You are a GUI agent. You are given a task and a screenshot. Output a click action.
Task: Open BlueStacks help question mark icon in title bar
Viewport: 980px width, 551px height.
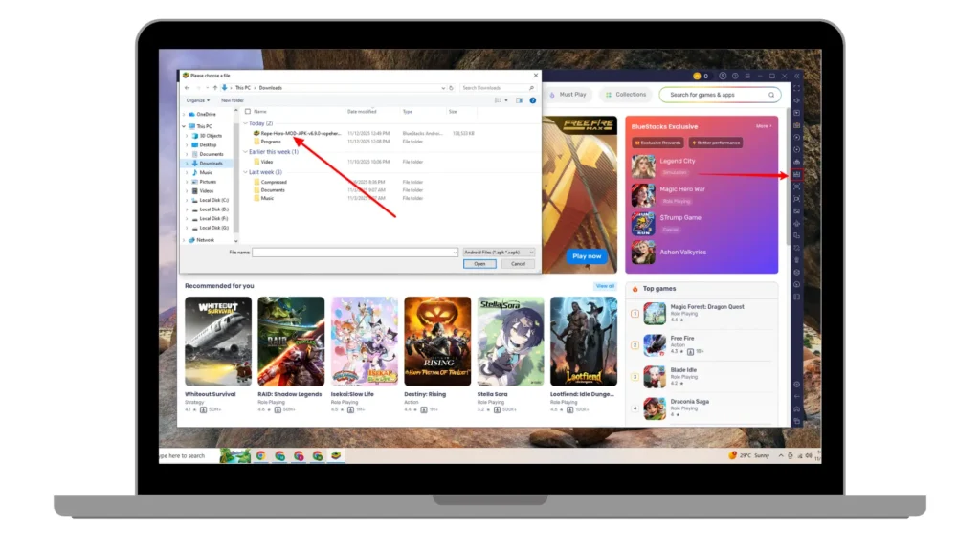click(735, 77)
